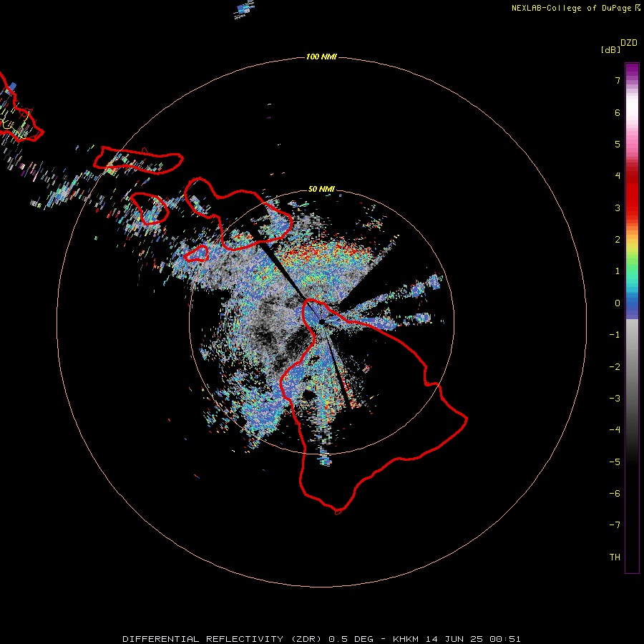The height and width of the screenshot is (644, 644).
Task: Click the [dB] unit label
Action: pos(610,49)
